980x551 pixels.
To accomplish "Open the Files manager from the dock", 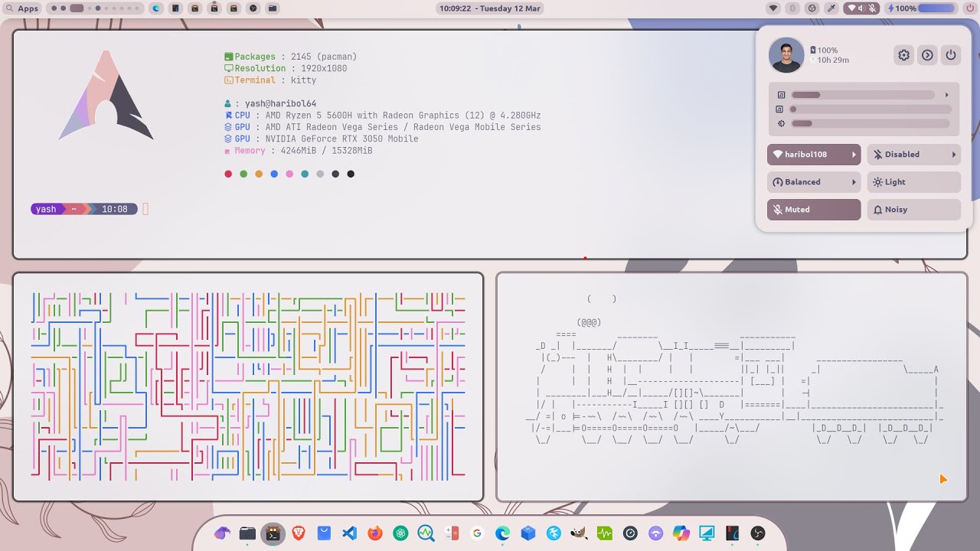I will tap(247, 533).
